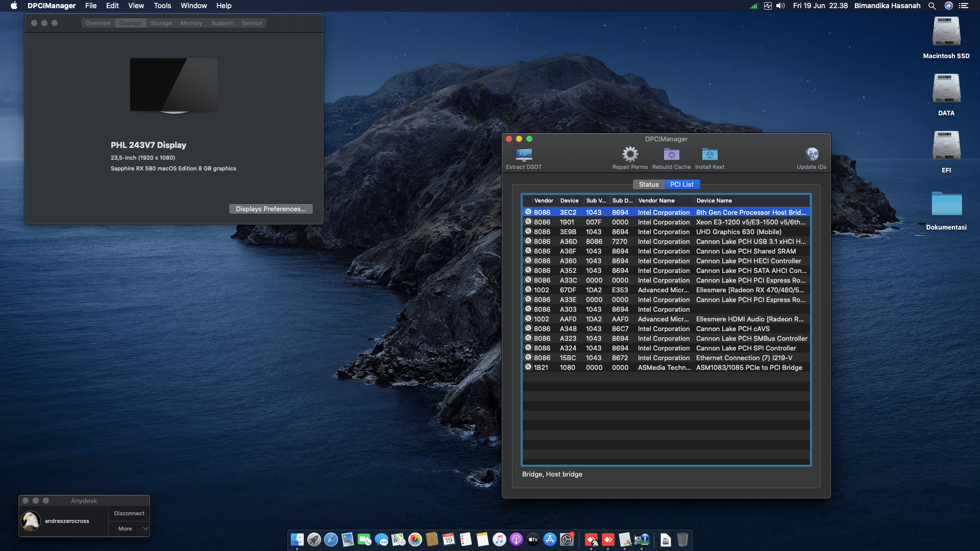The image size is (980, 551).
Task: Select the PCI List segment
Action: [x=681, y=185]
